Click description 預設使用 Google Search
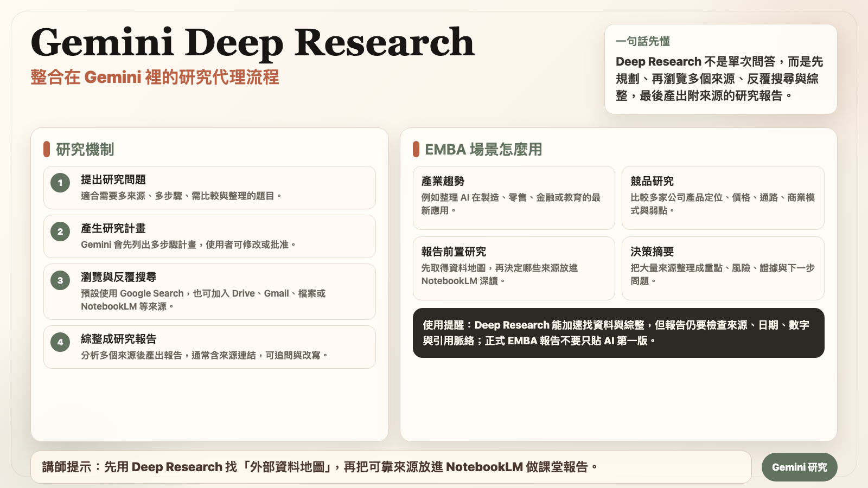The width and height of the screenshot is (868, 488). [203, 300]
